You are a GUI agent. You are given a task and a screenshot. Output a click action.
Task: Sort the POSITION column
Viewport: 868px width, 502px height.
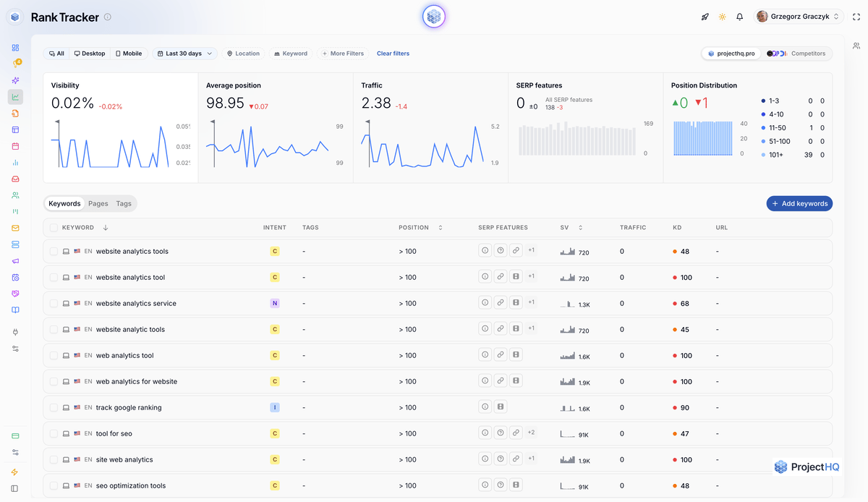coord(440,228)
